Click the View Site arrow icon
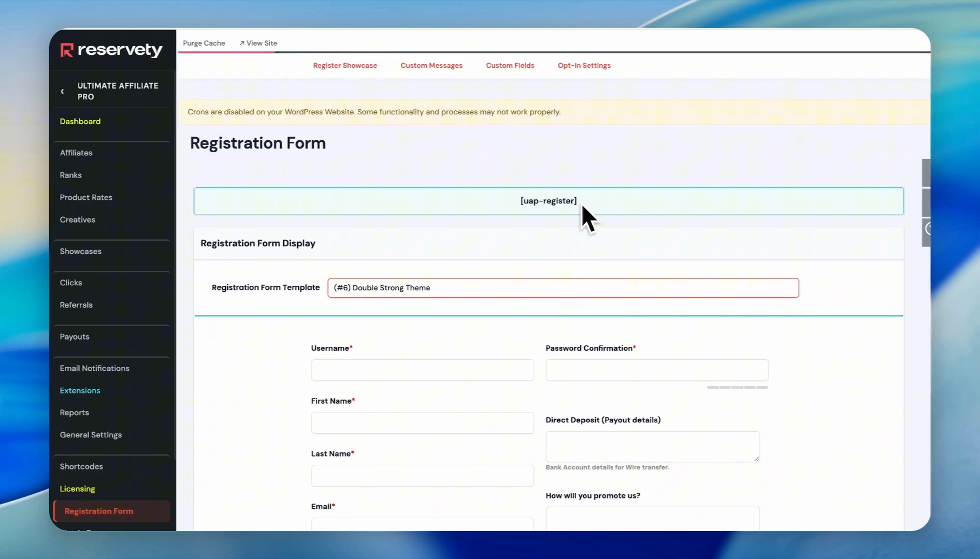 click(x=241, y=43)
